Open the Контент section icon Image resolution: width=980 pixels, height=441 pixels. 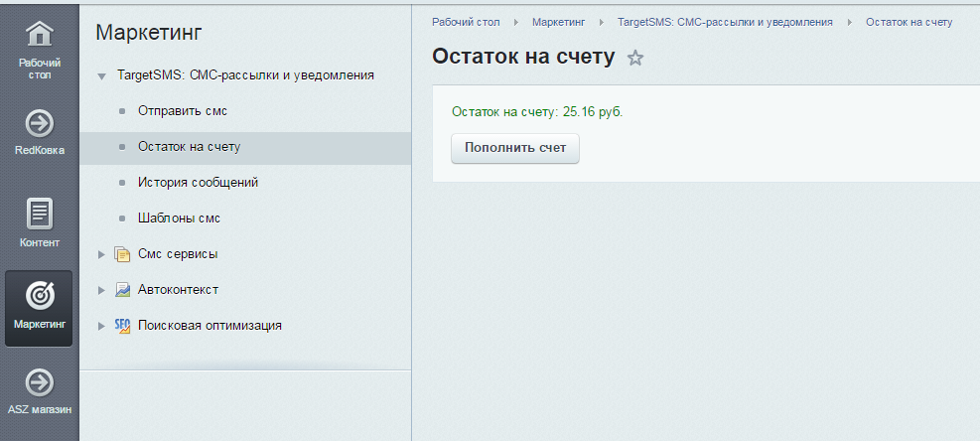point(39,214)
